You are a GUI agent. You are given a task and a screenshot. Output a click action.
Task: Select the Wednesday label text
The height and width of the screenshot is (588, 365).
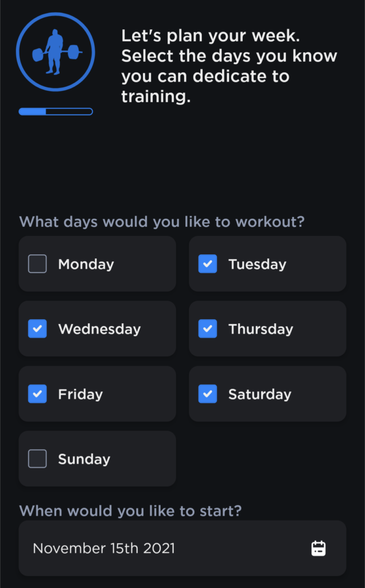pos(99,329)
